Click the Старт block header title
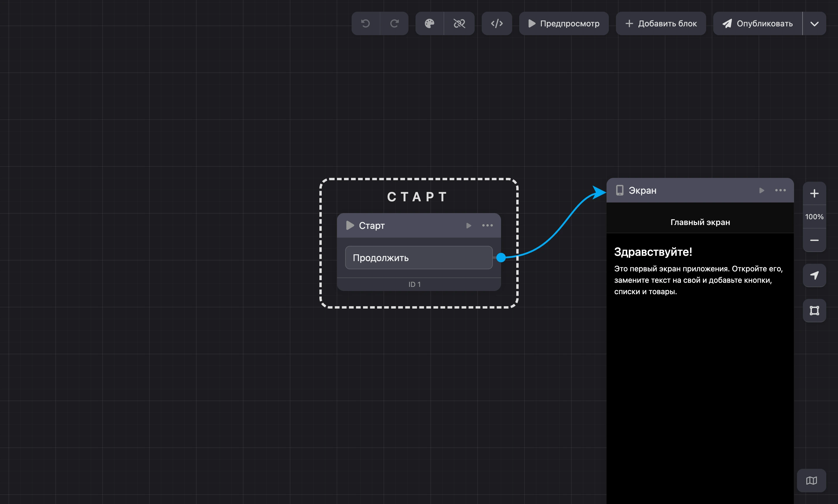This screenshot has height=504, width=838. click(x=372, y=226)
